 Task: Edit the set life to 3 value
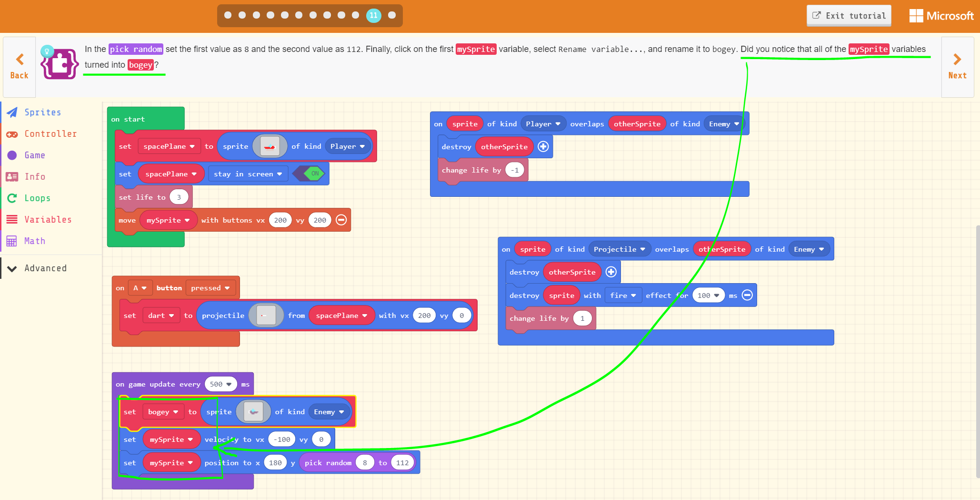(x=179, y=197)
